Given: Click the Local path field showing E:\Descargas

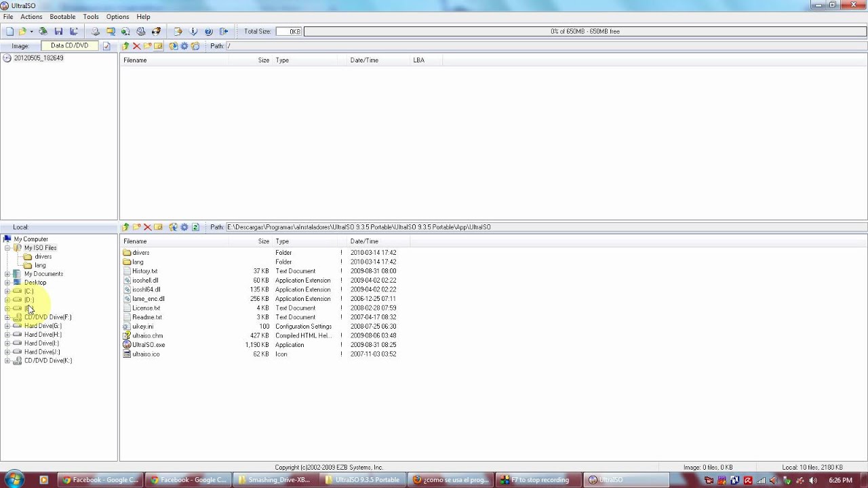Looking at the screenshot, I should tap(545, 227).
